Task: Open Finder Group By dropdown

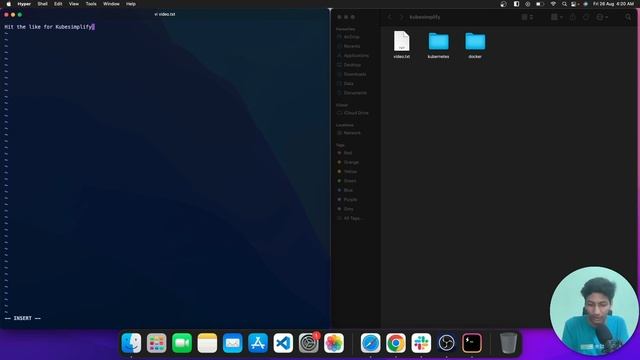Action: tap(557, 17)
